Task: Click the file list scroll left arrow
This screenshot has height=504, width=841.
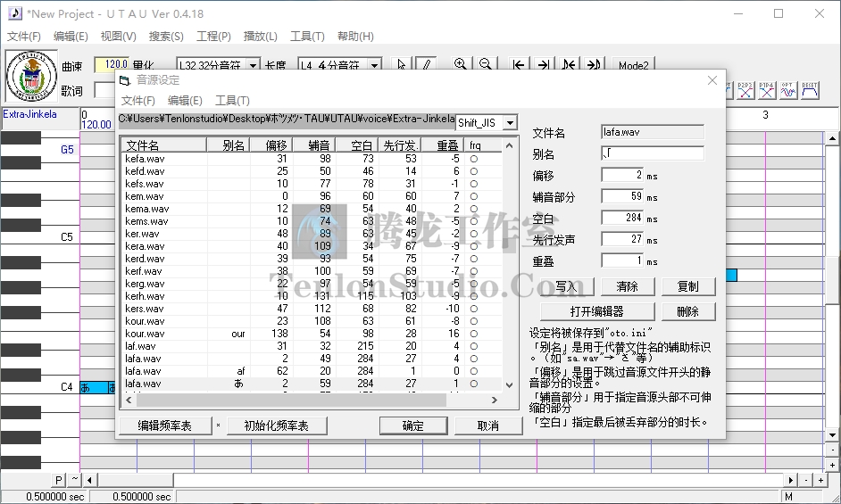Action: [129, 400]
